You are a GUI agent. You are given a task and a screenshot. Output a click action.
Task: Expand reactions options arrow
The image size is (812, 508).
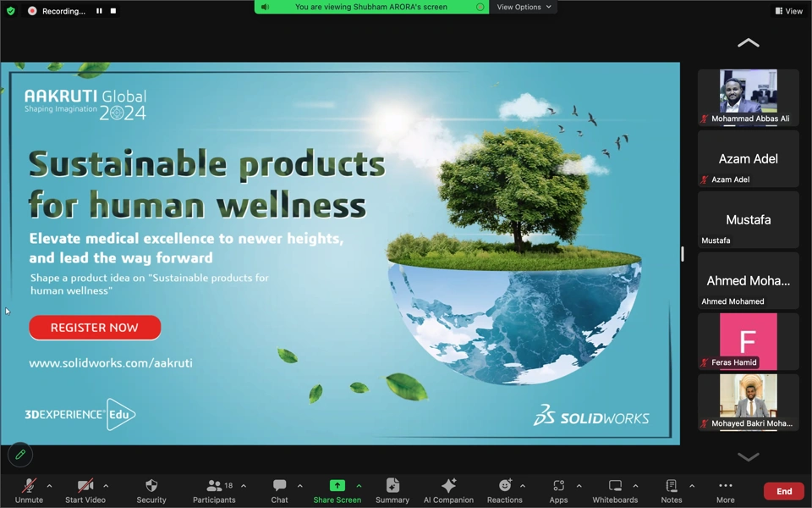523,486
